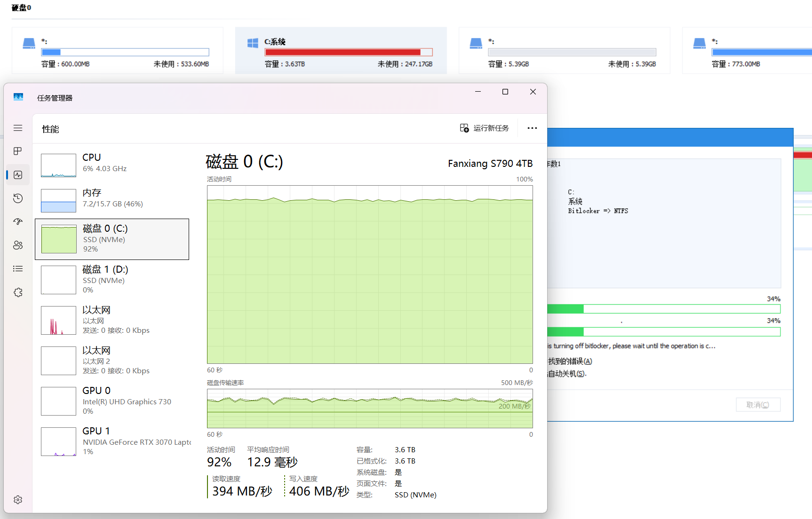Screen dimensions: 812x519
Task: Open the Services icon in sidebar
Action: (x=18, y=292)
